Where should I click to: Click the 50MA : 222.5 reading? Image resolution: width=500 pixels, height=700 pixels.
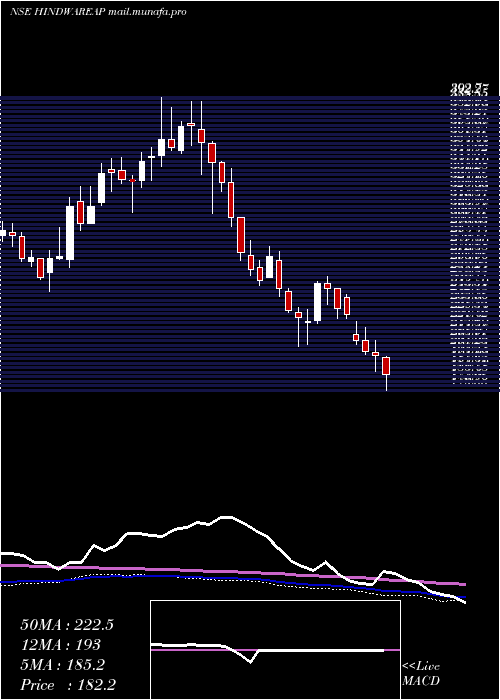pos(67,625)
